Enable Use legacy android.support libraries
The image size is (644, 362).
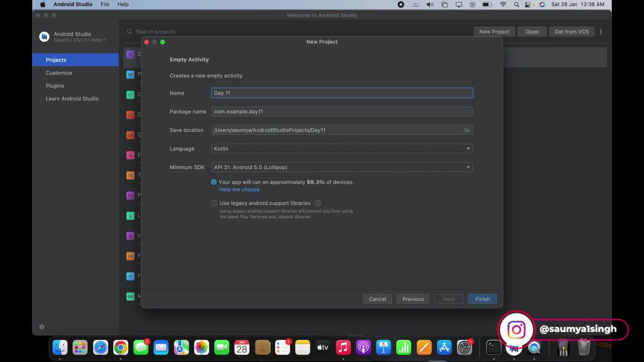214,203
